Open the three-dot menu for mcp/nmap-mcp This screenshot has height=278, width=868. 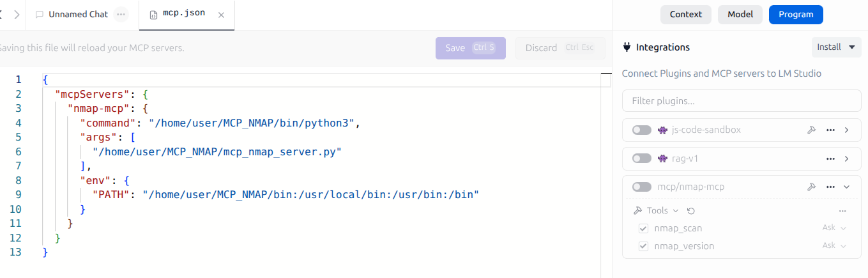pyautogui.click(x=830, y=187)
